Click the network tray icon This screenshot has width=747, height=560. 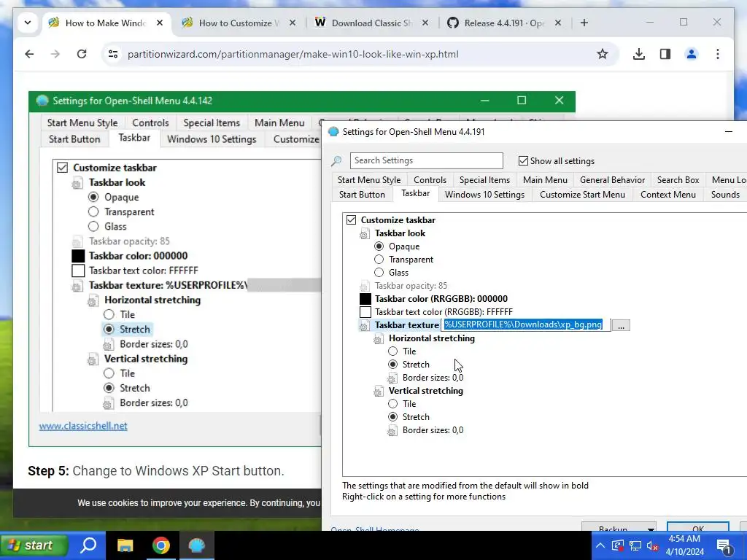635,545
